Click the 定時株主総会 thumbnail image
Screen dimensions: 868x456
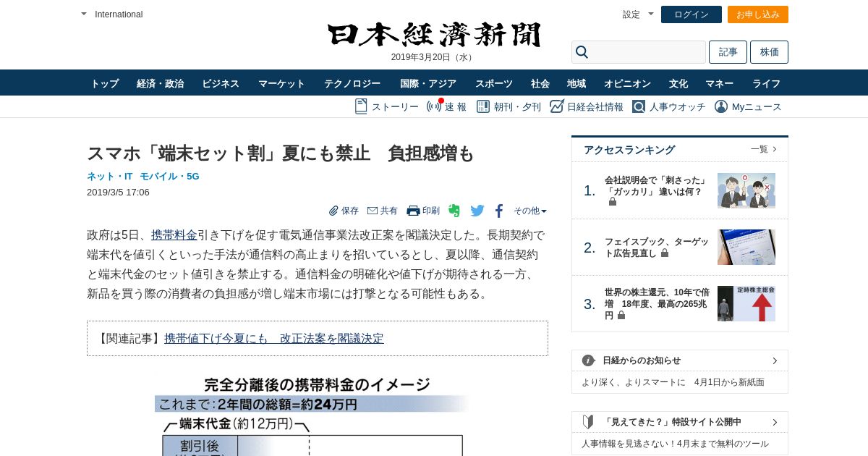pyautogui.click(x=746, y=304)
